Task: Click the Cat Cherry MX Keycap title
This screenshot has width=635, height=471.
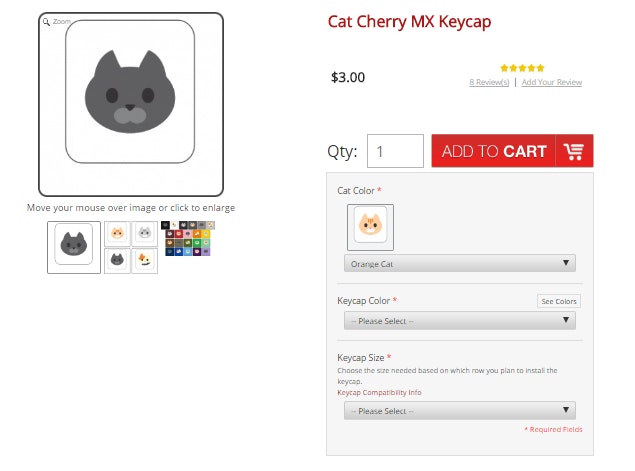Action: pos(410,22)
